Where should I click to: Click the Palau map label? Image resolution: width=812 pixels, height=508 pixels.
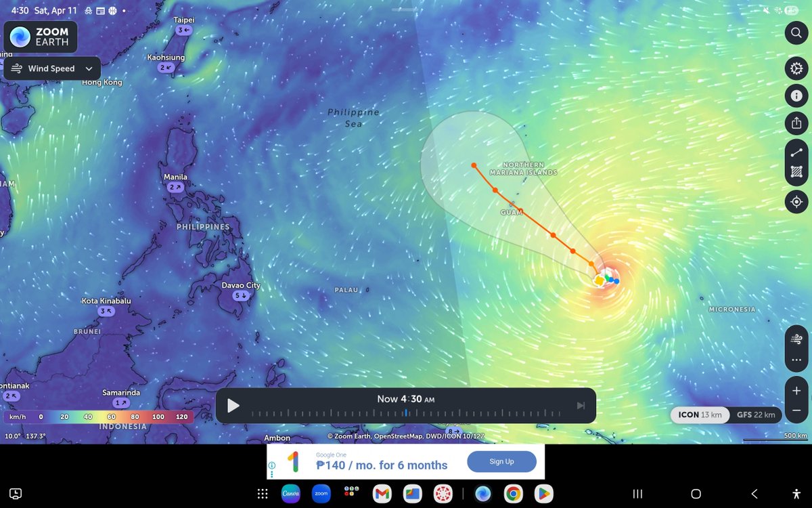click(346, 290)
